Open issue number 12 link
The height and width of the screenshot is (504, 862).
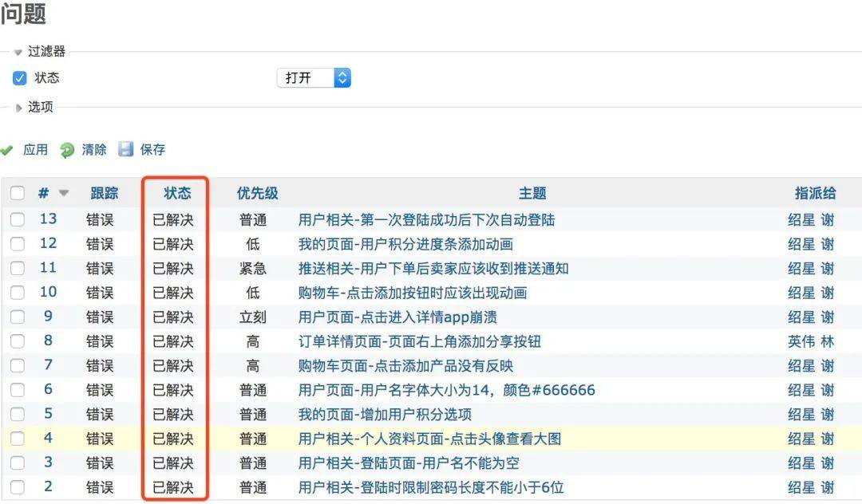(48, 243)
